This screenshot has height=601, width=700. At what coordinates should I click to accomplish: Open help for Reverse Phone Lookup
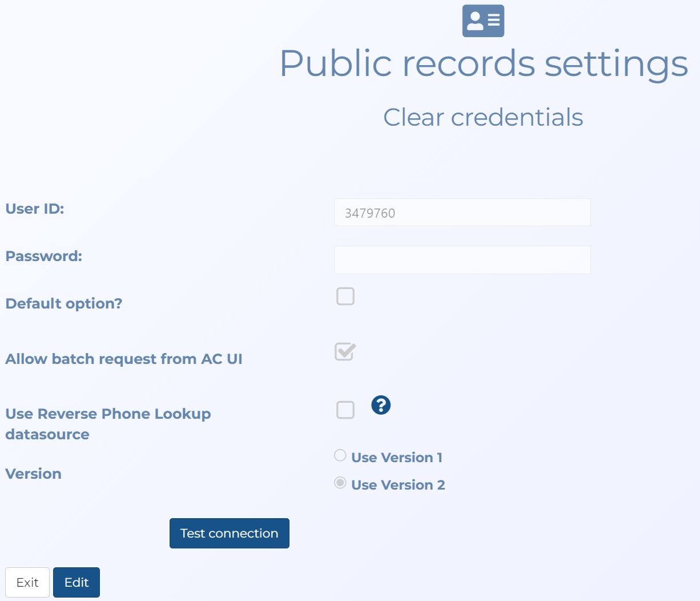pos(381,405)
